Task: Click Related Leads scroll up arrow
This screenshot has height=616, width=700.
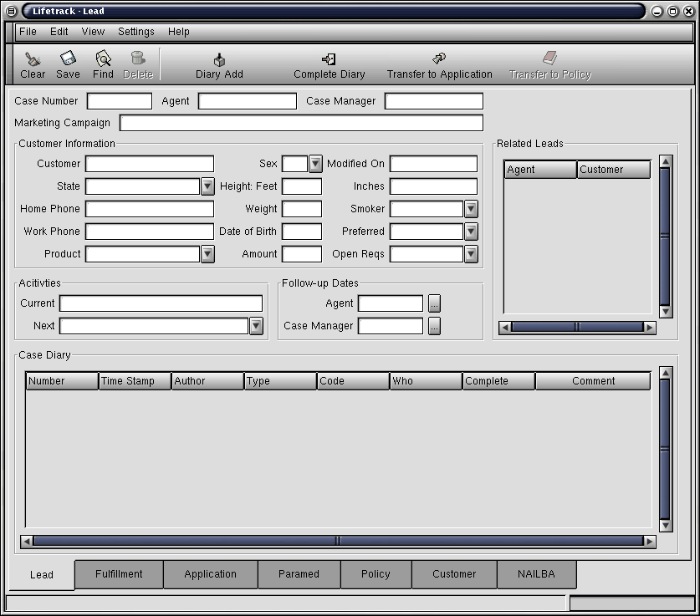Action: (666, 161)
